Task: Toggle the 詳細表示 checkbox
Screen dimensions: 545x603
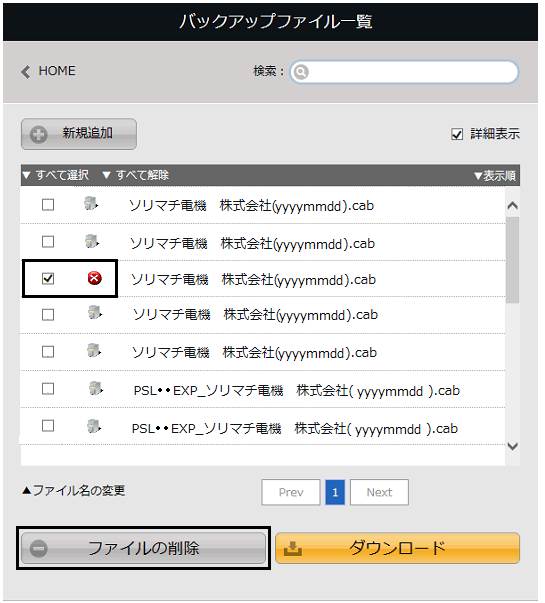Action: pyautogui.click(x=457, y=134)
